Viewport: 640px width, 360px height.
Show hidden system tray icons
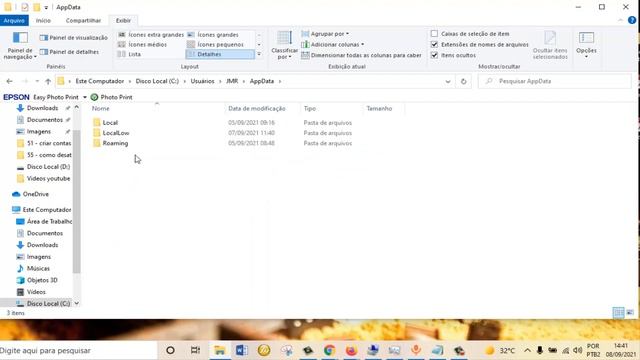click(527, 351)
